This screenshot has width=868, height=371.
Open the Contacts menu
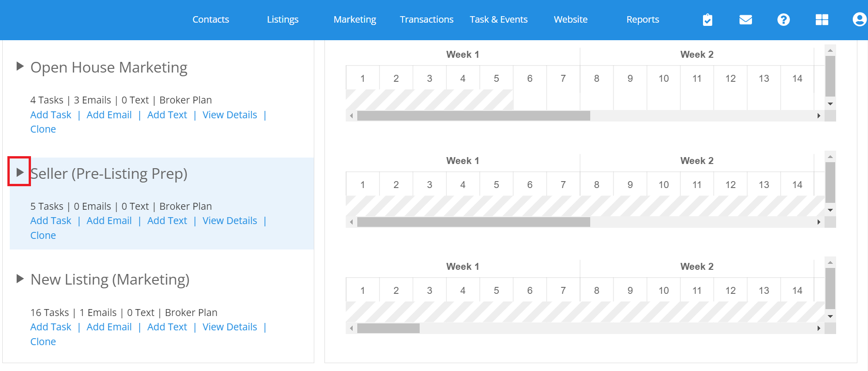pos(211,19)
